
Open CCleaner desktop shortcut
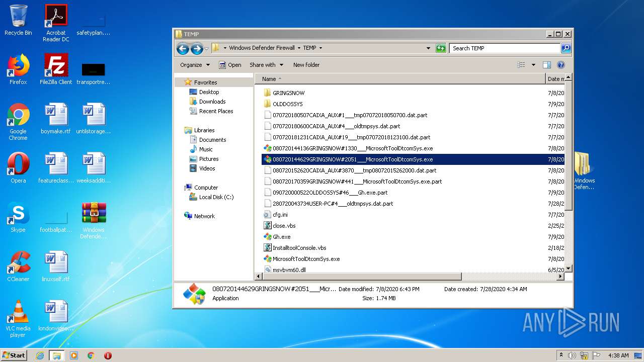18,266
